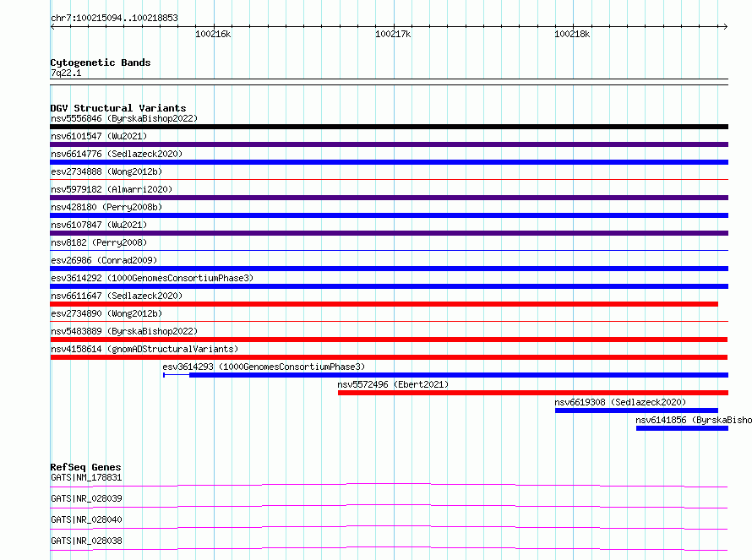Open the GATS|NR_028039 gene label
Screen dimensions: 752x560
tap(86, 498)
